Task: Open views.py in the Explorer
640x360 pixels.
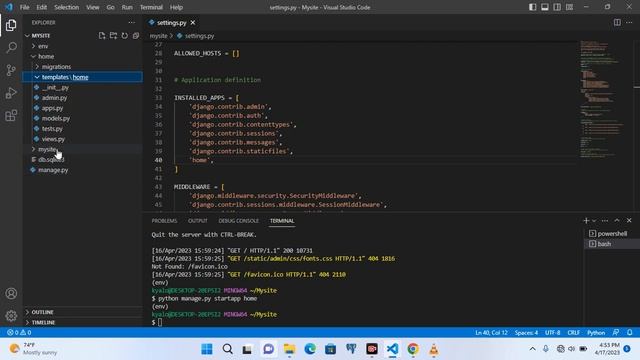Action: [x=53, y=139]
